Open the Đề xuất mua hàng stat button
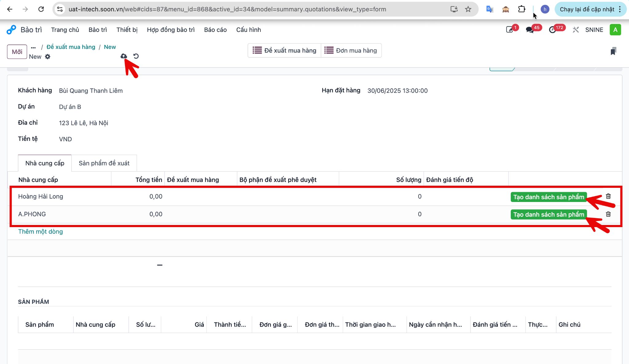 point(284,50)
